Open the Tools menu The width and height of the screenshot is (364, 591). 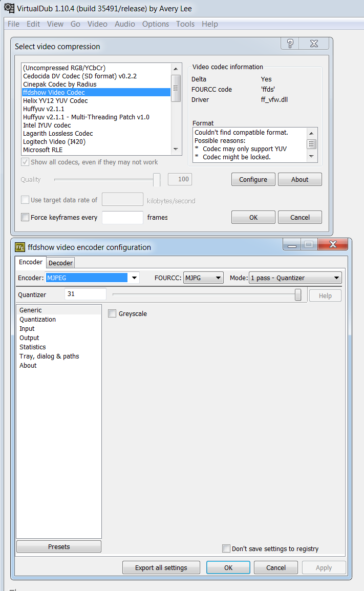pyautogui.click(x=185, y=24)
